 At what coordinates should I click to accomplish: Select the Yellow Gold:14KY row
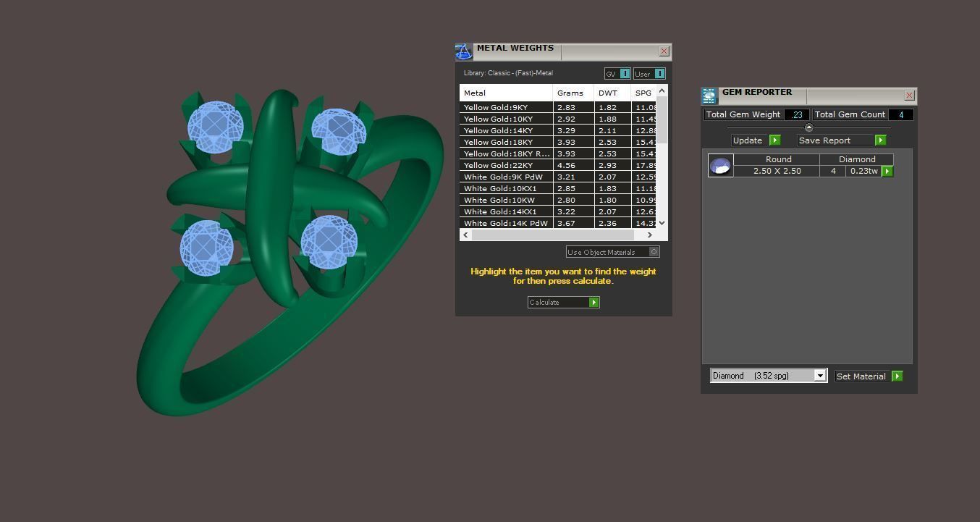557,130
